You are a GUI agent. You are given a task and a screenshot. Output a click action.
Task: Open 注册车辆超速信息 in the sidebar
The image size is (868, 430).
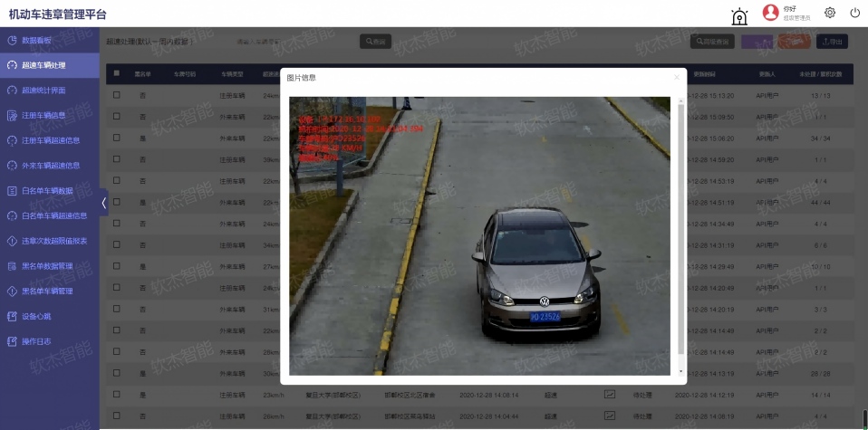(50, 140)
